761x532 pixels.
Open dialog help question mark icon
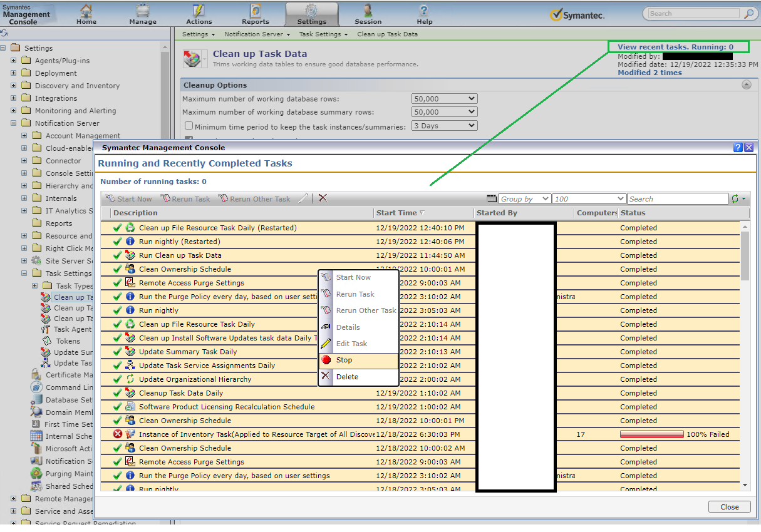[x=738, y=148]
